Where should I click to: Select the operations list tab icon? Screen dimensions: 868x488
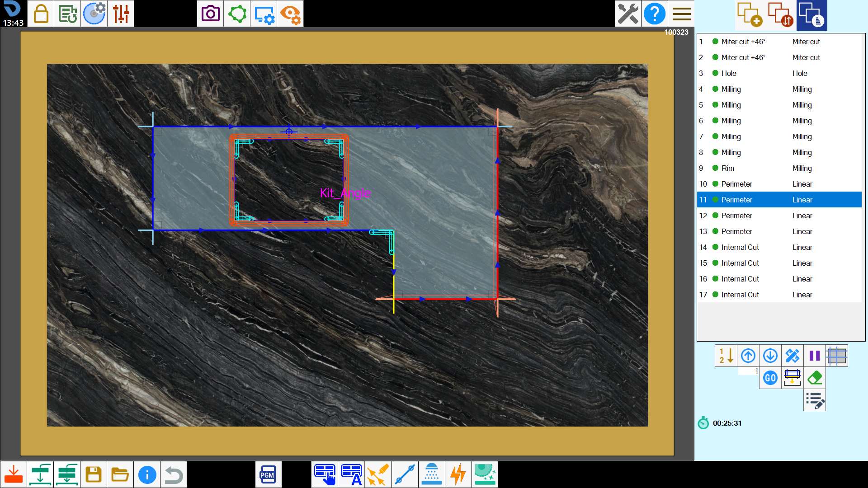pyautogui.click(x=812, y=15)
